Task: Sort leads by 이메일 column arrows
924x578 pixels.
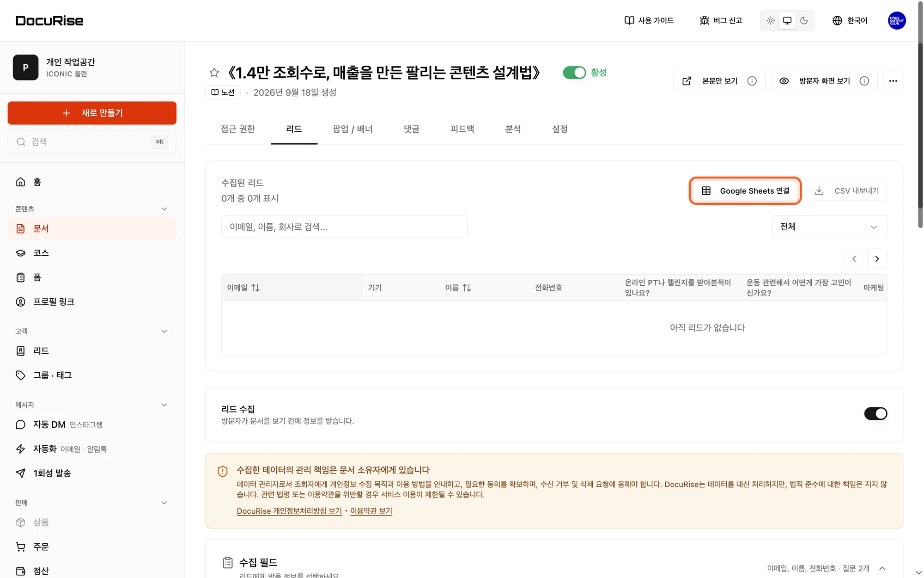Action: (x=255, y=288)
